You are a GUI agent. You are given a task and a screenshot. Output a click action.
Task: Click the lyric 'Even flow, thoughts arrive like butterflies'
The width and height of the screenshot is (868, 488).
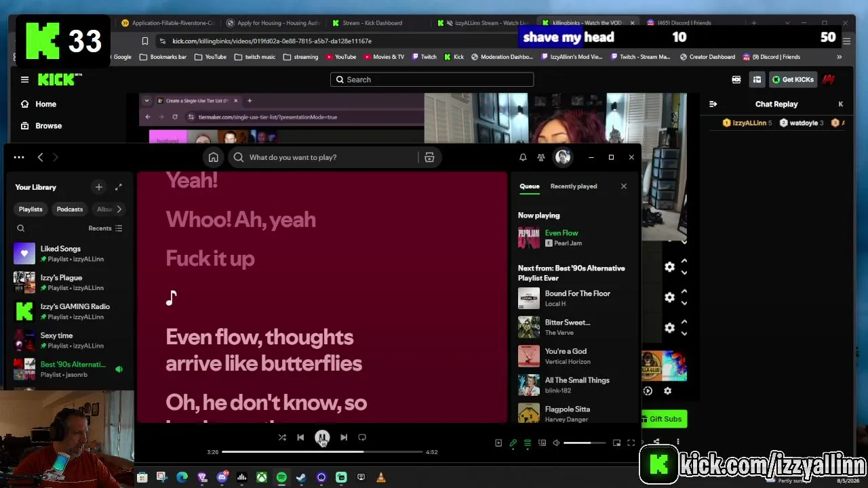pos(264,350)
